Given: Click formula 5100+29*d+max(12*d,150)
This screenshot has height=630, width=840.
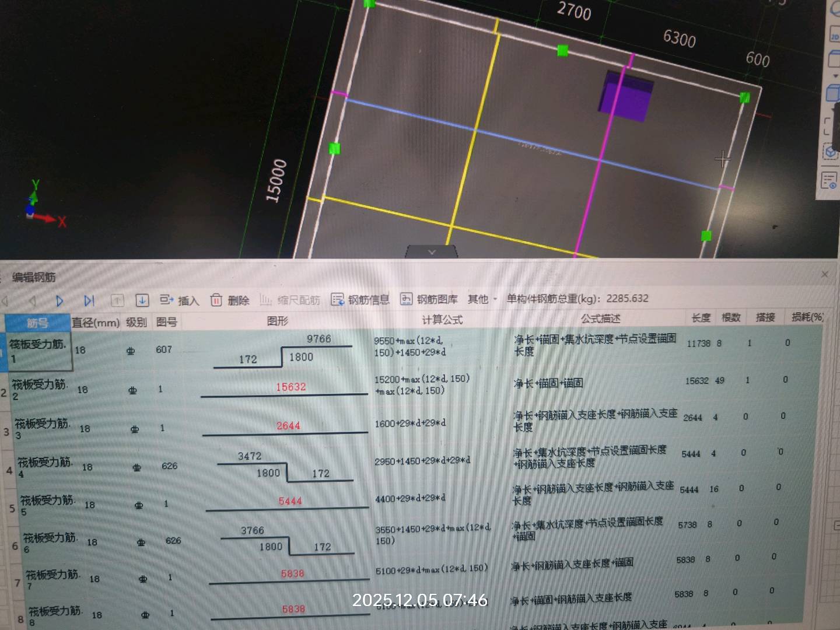Looking at the screenshot, I should (x=432, y=569).
